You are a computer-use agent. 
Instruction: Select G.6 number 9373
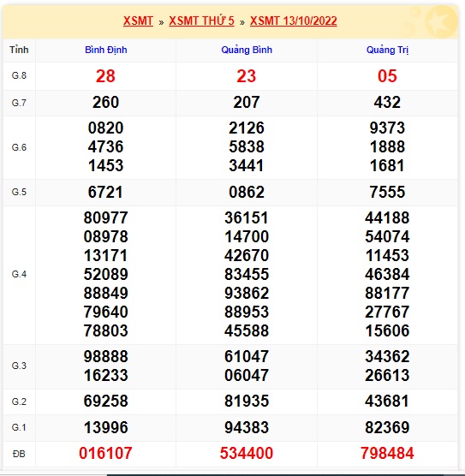(x=387, y=128)
